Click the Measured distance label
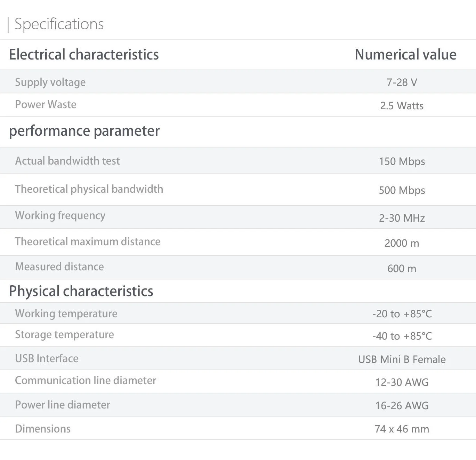The width and height of the screenshot is (476, 460). [x=59, y=267]
